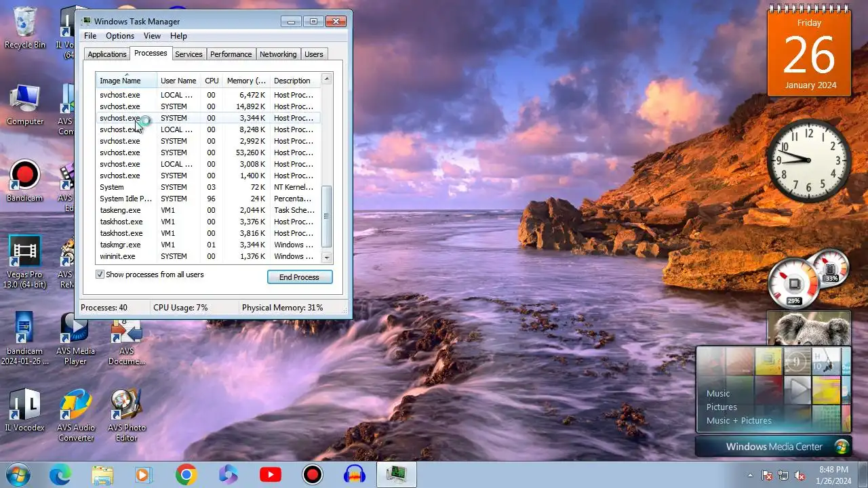
Task: Click the CPU meter gadget dial
Action: pyautogui.click(x=793, y=283)
